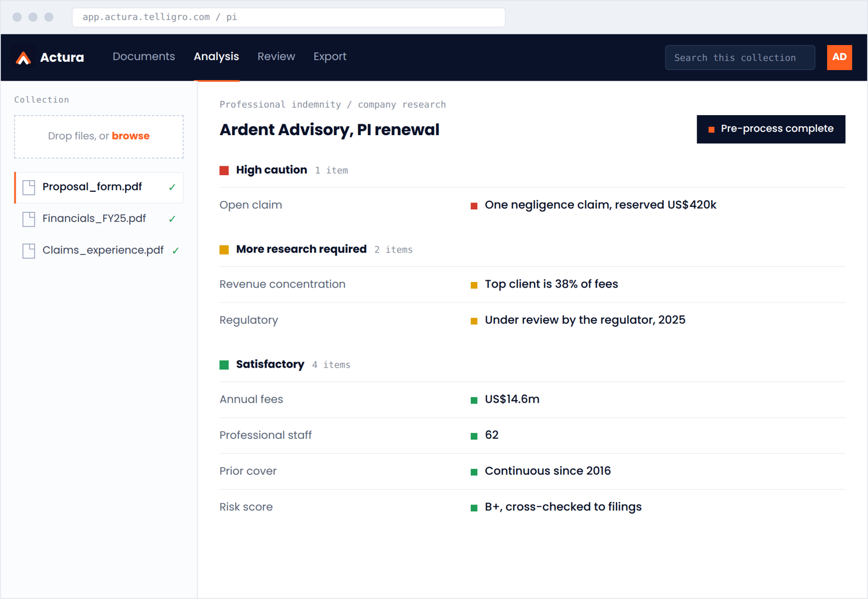This screenshot has height=599, width=868.
Task: Click 'One negligence claim, reserved US$420k'
Action: tap(600, 205)
